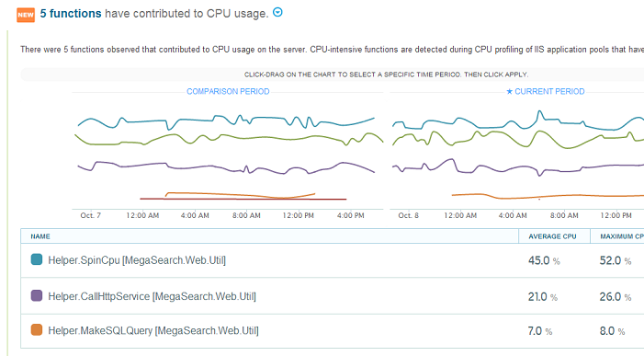
Task: Click the orange Helper.MakeSQLQuery color swatch
Action: (37, 329)
